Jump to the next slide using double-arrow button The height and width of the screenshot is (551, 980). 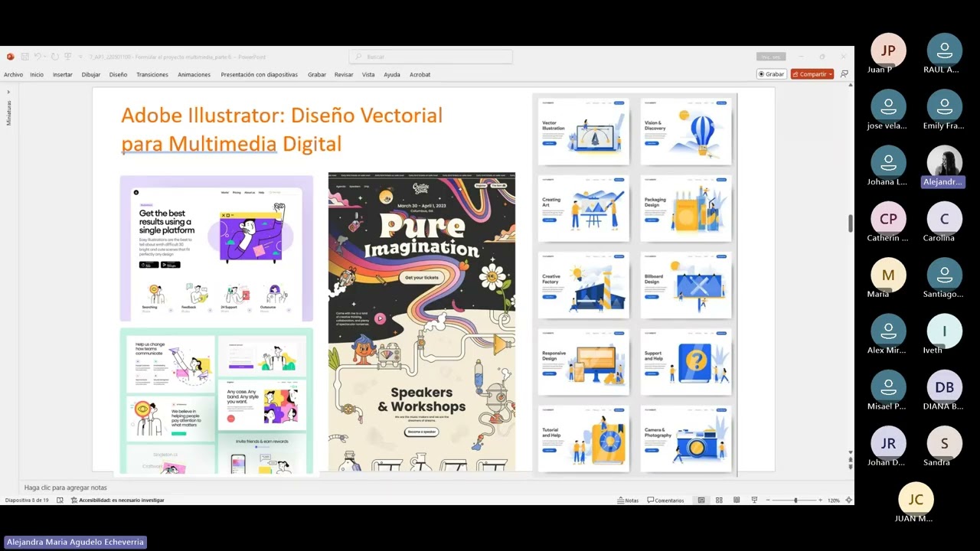click(x=850, y=467)
